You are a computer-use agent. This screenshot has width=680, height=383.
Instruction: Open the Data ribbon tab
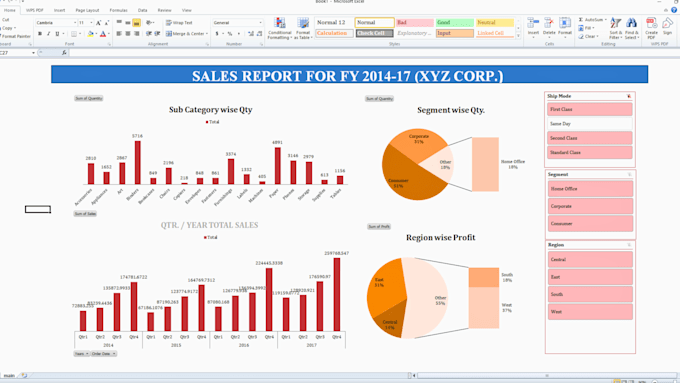[142, 10]
